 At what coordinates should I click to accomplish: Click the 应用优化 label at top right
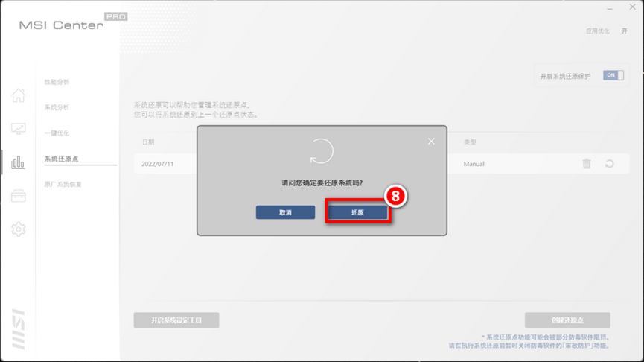tap(597, 31)
